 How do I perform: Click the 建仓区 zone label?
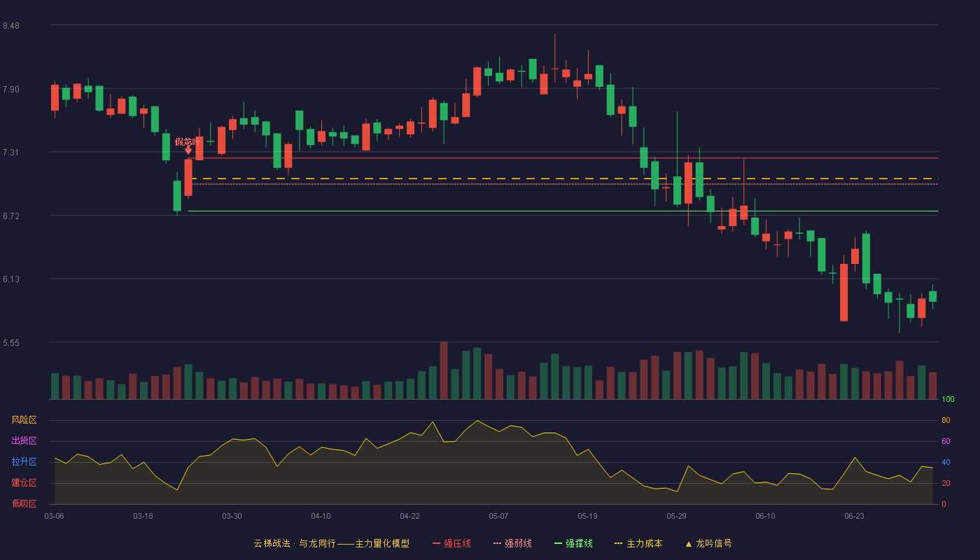(24, 483)
